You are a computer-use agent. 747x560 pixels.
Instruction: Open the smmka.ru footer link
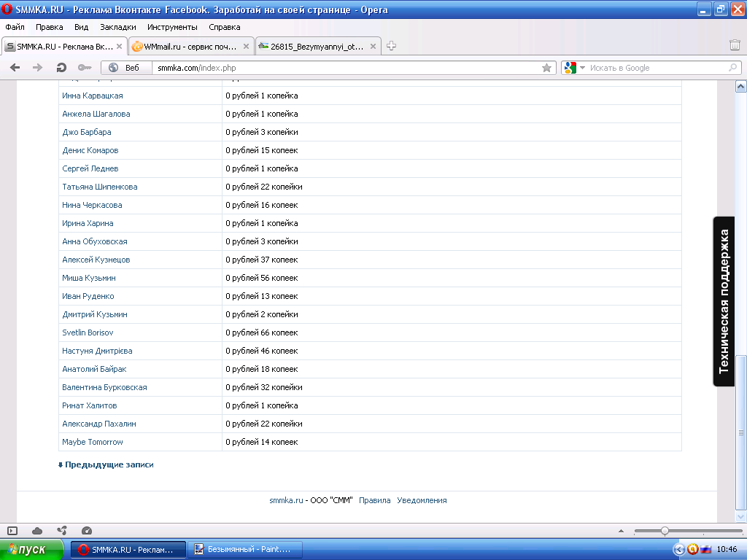pyautogui.click(x=286, y=500)
